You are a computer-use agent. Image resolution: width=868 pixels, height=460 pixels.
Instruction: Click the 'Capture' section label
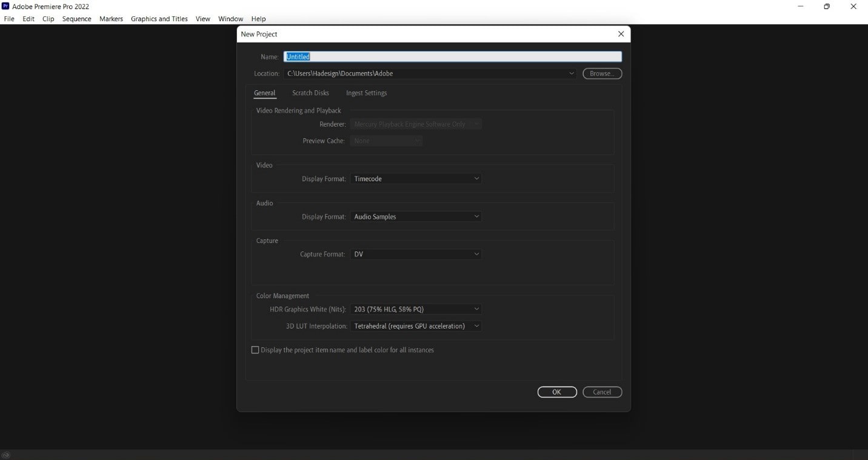point(267,241)
